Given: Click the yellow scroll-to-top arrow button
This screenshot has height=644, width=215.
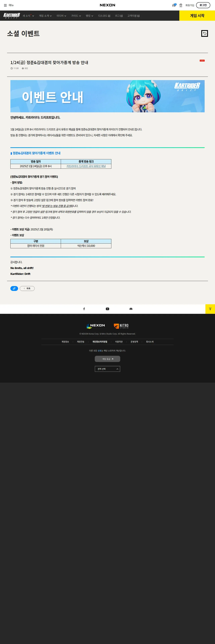Looking at the screenshot, I should 210,309.
